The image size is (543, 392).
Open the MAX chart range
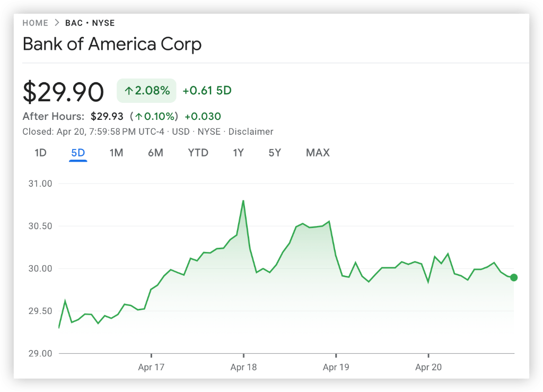pyautogui.click(x=318, y=153)
